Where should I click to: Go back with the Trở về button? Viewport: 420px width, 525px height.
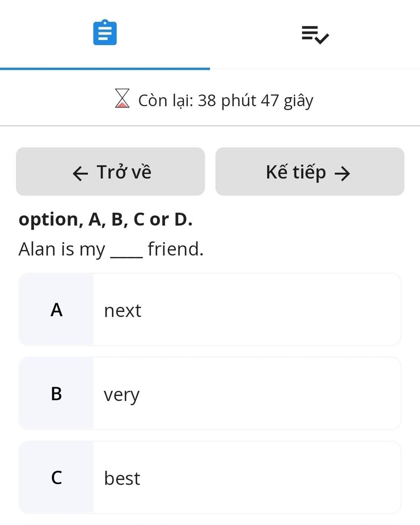point(110,171)
